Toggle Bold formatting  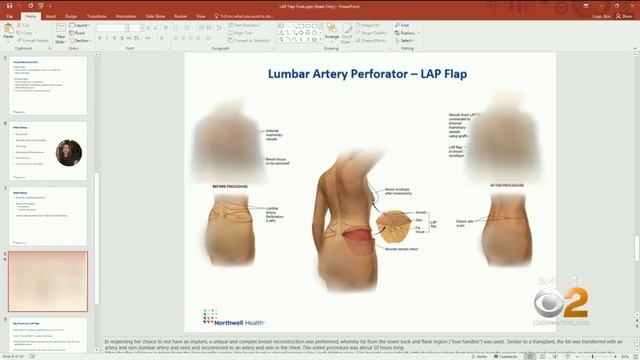99,38
